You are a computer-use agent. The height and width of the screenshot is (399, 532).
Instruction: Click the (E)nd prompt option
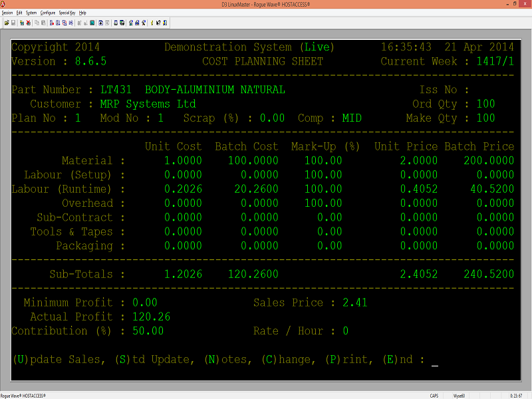click(398, 360)
